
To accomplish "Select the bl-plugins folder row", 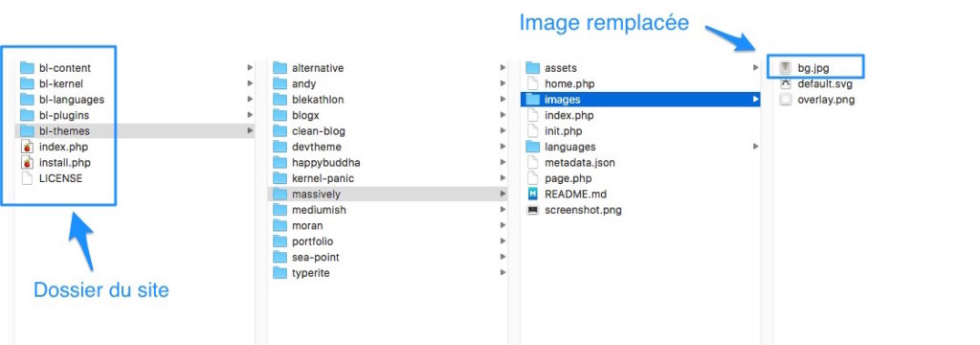I will 134,115.
